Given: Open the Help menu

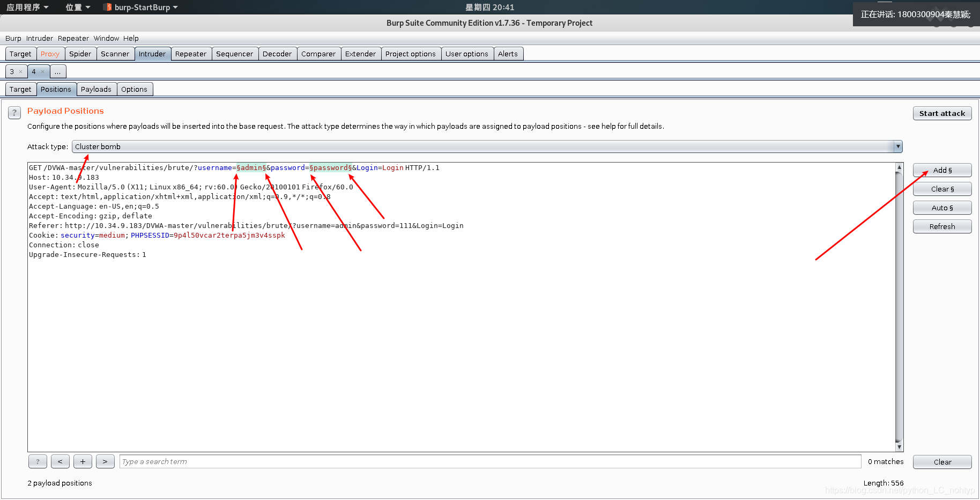Looking at the screenshot, I should (x=131, y=38).
